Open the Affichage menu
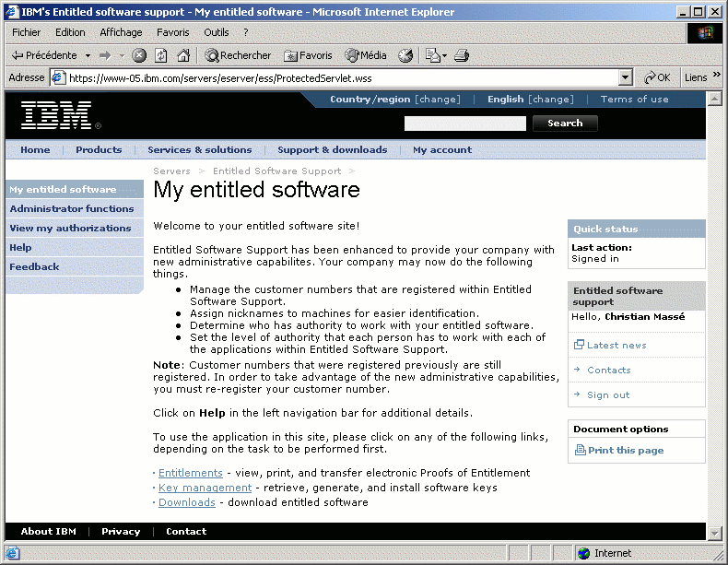This screenshot has height=565, width=728. (x=121, y=32)
